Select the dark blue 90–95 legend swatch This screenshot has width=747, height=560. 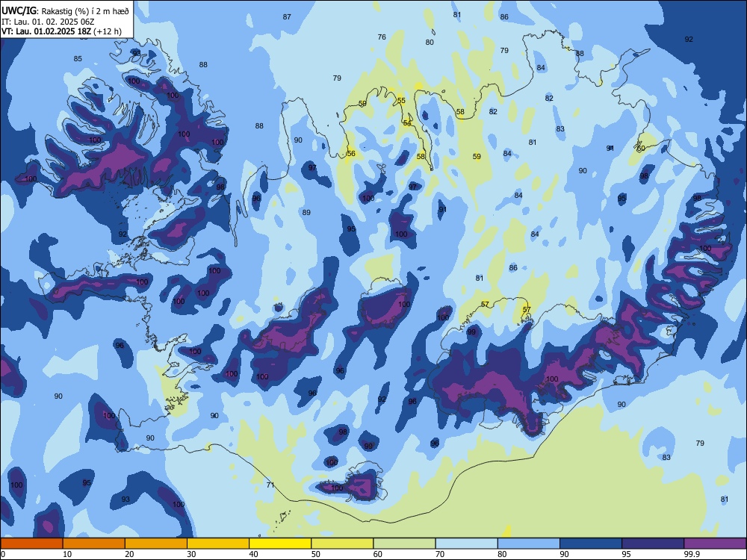[591, 544]
